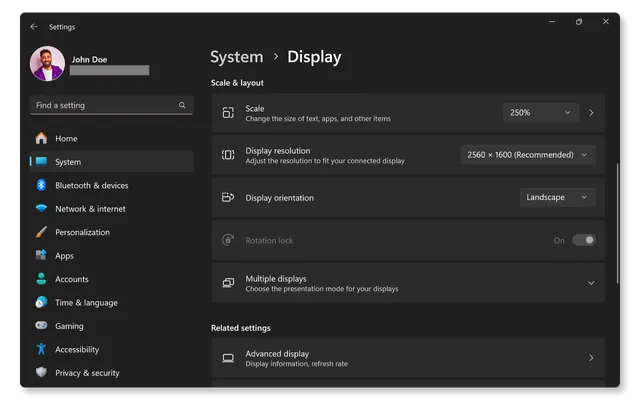
Task: Click the Accessibility figure icon
Action: [x=41, y=349]
